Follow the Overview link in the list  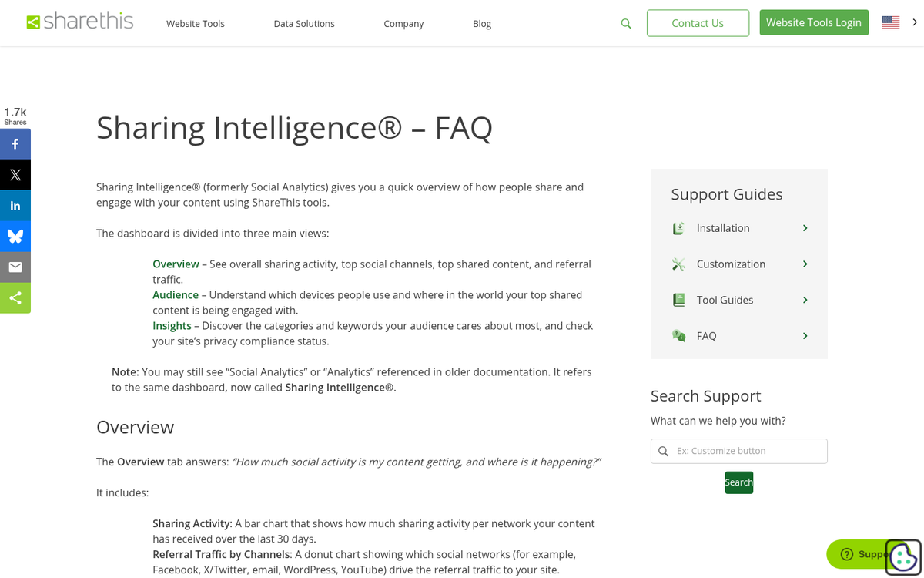click(176, 264)
